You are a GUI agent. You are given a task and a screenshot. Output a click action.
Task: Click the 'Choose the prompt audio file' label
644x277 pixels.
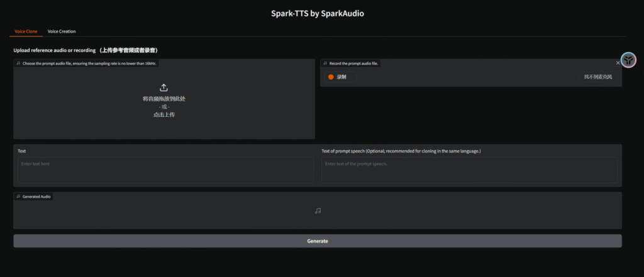(87, 63)
